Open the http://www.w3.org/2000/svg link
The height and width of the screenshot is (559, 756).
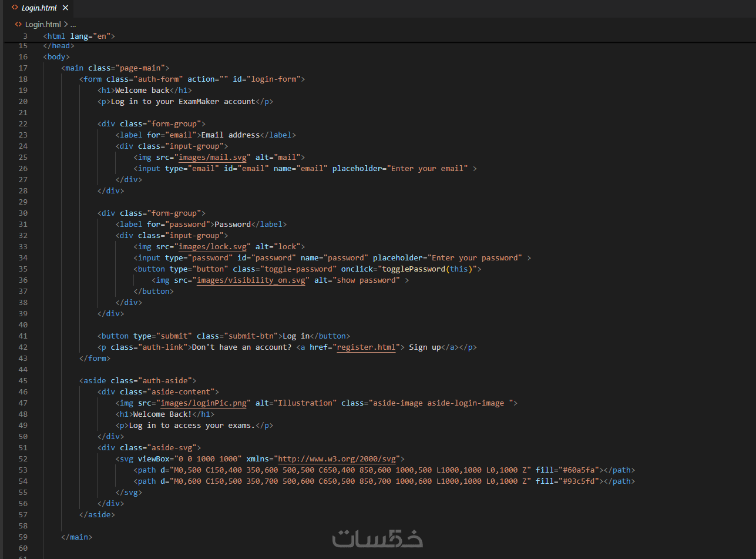pyautogui.click(x=337, y=458)
